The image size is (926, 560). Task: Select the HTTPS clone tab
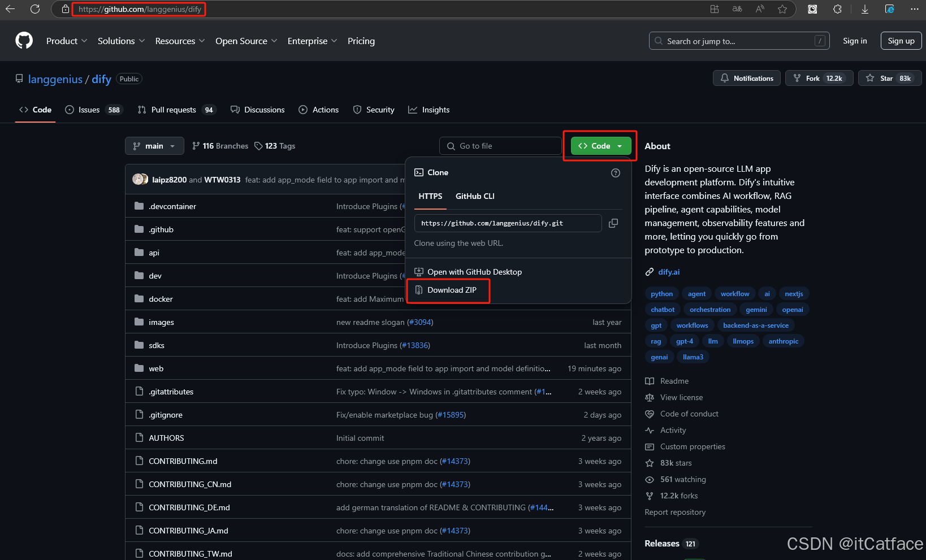[430, 196]
